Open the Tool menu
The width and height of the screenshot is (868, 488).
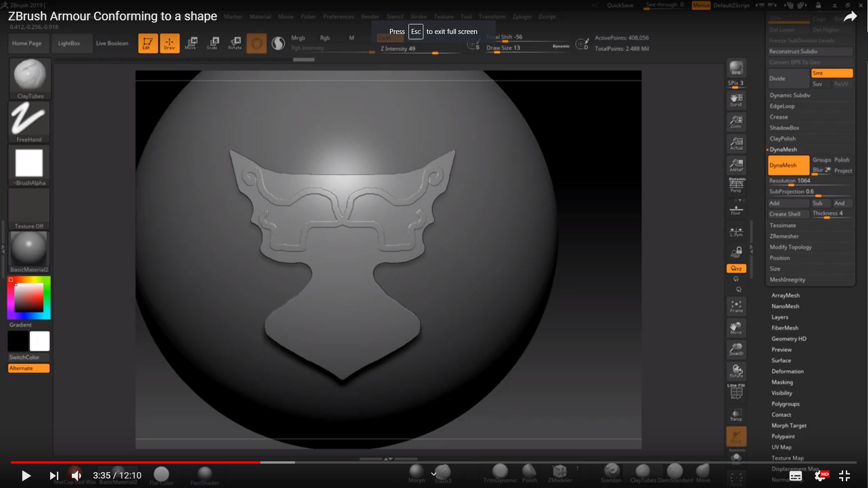coord(466,17)
